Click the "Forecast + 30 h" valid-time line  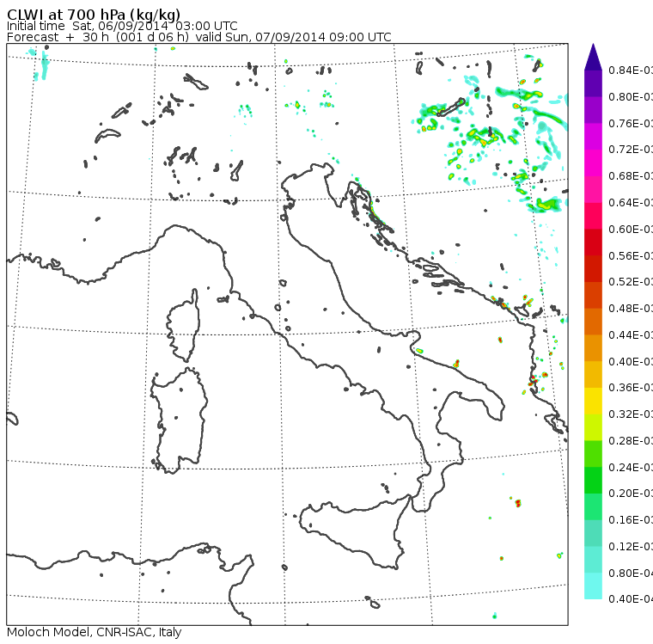pyautogui.click(x=199, y=37)
